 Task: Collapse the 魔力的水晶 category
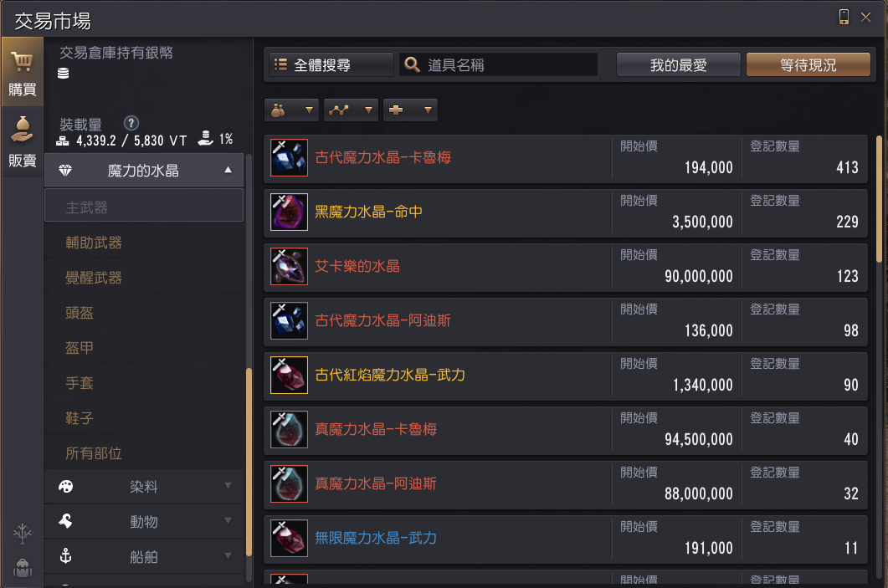point(144,171)
